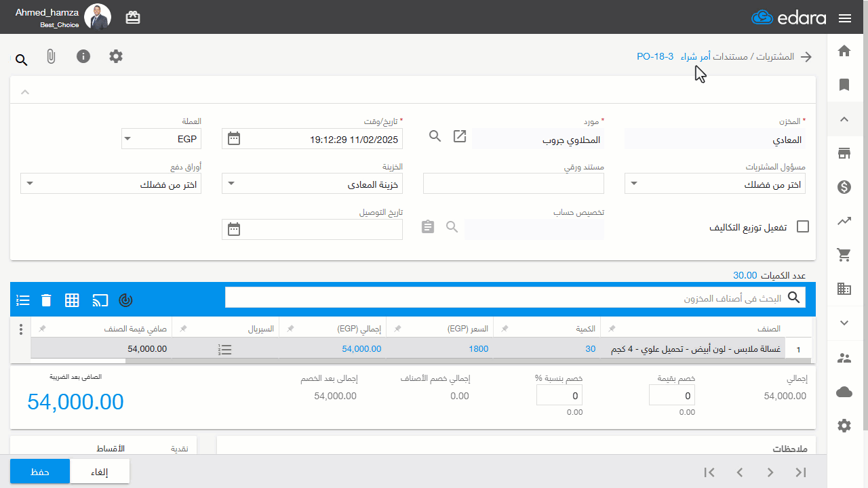This screenshot has width=868, height=488.
Task: Click the search icon in page toolbar
Action: tap(21, 60)
